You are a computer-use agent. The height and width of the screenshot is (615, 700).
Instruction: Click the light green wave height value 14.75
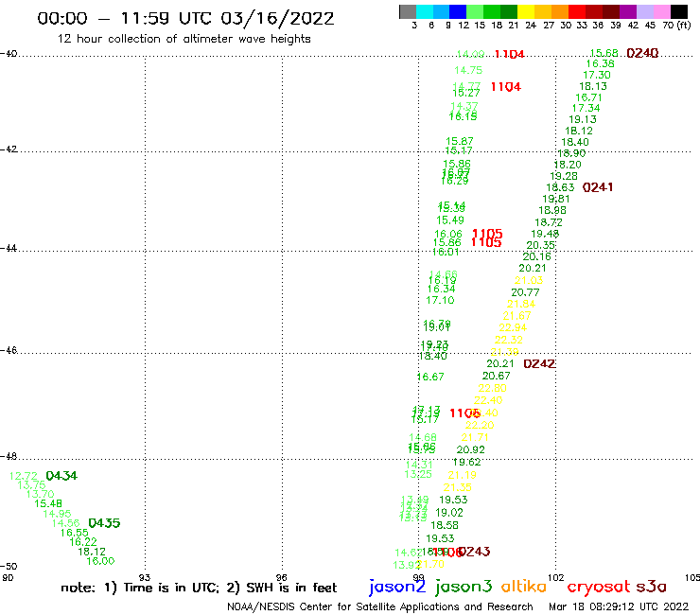point(468,71)
